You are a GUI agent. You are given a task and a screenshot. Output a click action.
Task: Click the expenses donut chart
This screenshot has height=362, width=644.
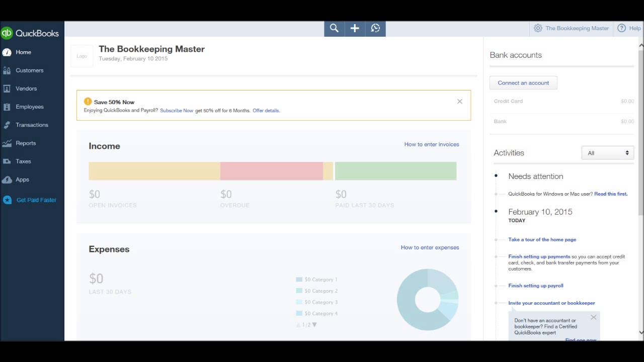[428, 300]
